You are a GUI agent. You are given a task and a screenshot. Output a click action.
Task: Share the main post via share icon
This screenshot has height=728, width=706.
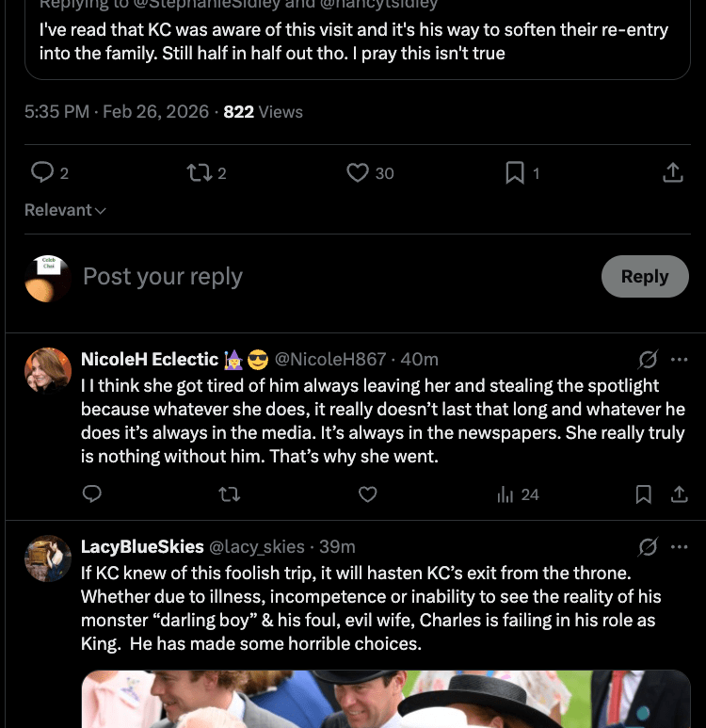pos(672,172)
